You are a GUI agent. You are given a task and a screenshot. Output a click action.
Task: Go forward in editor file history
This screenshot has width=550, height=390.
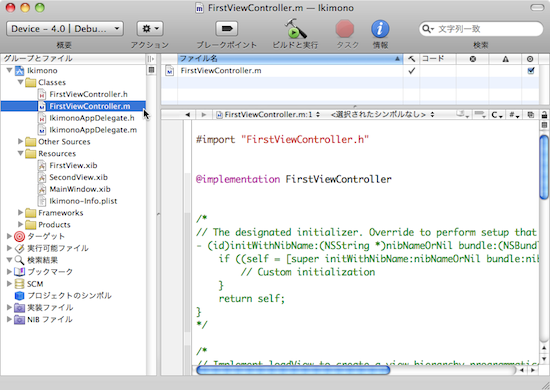[x=204, y=115]
